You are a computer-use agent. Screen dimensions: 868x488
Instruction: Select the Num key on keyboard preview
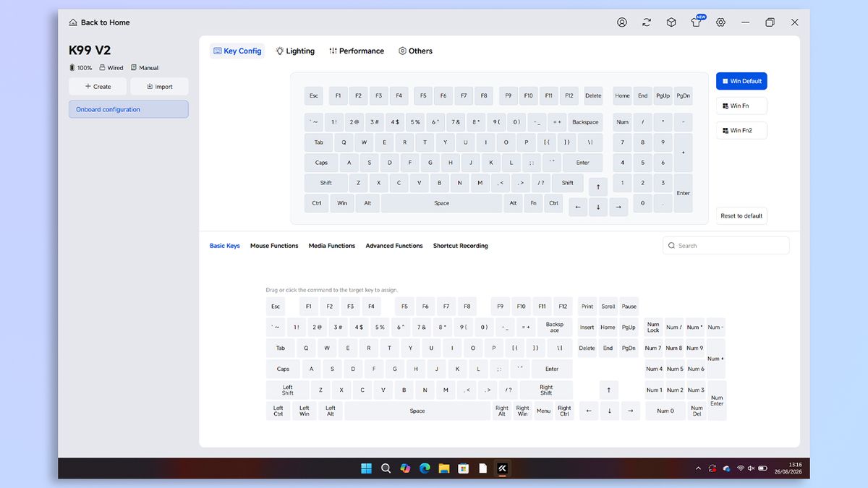(x=623, y=122)
